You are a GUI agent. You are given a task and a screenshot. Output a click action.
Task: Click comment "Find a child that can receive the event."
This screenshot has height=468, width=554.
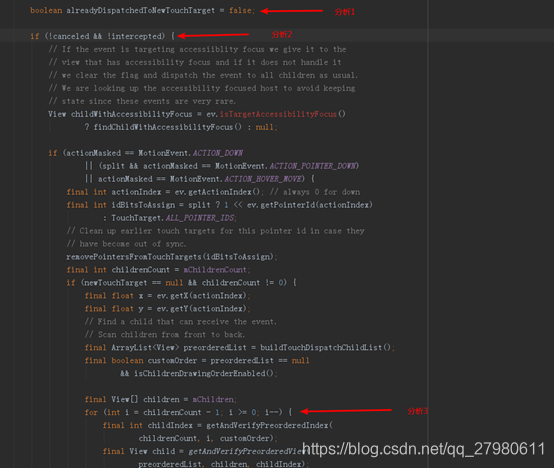click(181, 322)
